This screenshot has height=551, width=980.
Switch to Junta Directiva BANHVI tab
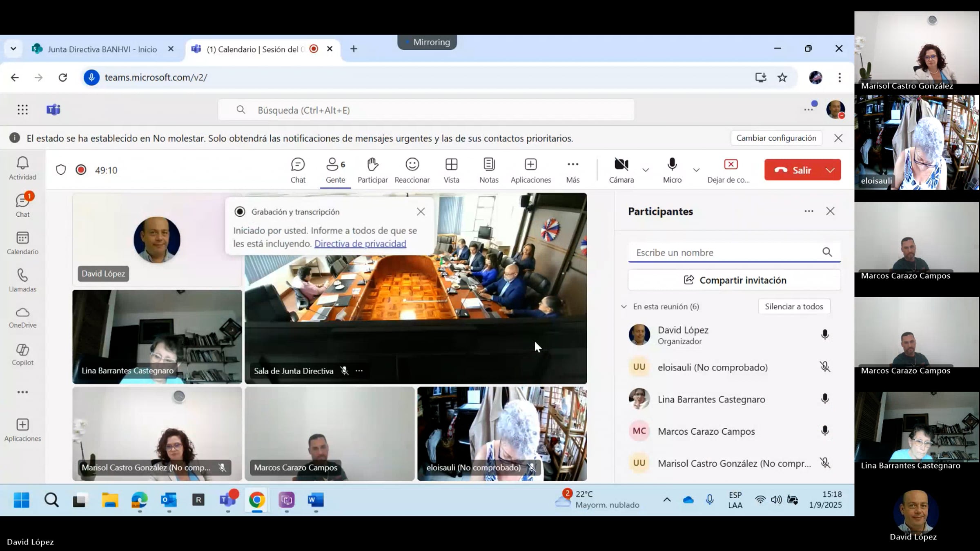coord(102,49)
